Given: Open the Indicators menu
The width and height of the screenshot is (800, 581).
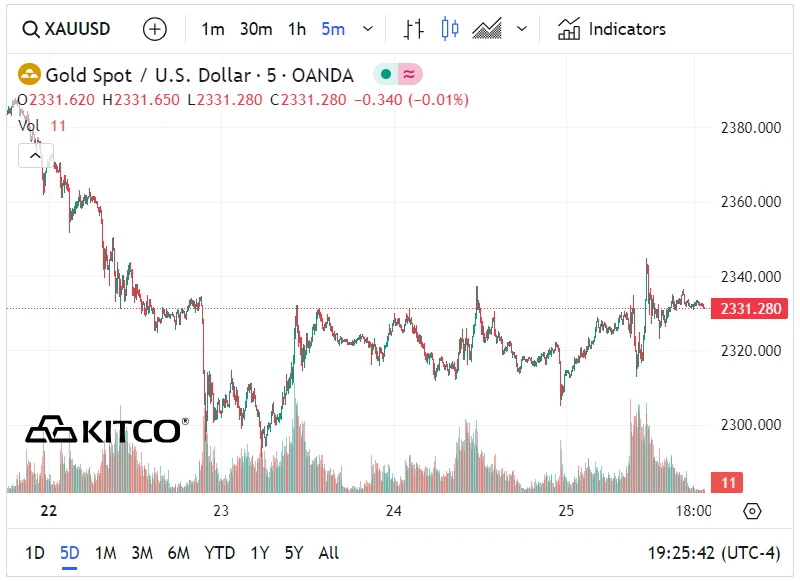Looking at the screenshot, I should coord(612,29).
